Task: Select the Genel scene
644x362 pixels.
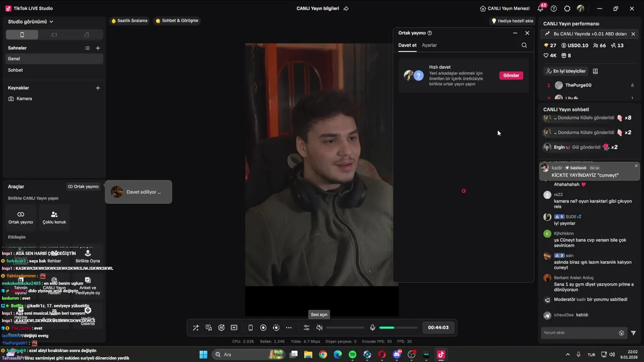Action: pyautogui.click(x=54, y=59)
